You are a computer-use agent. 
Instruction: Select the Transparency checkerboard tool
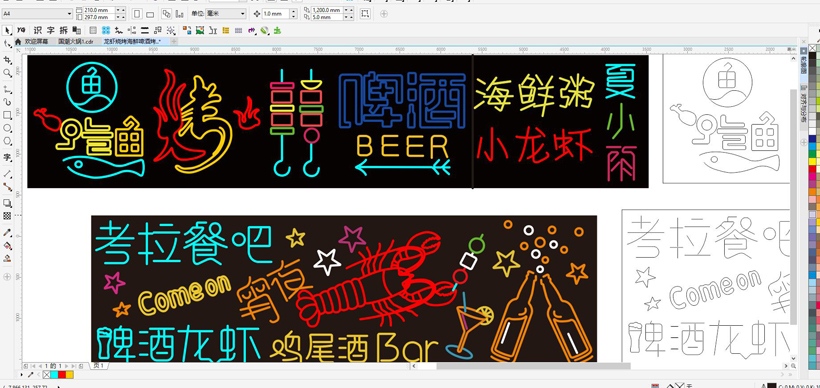pos(7,215)
